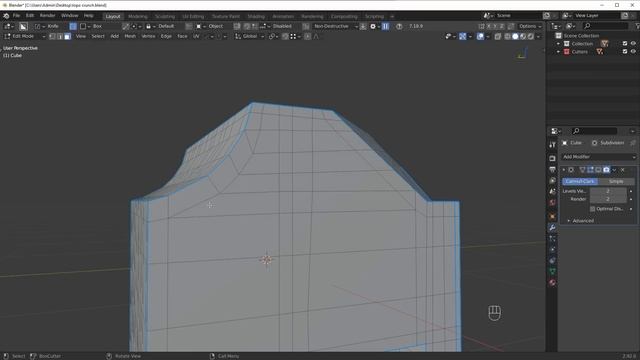Open the Box shape type dropdown

[92, 26]
